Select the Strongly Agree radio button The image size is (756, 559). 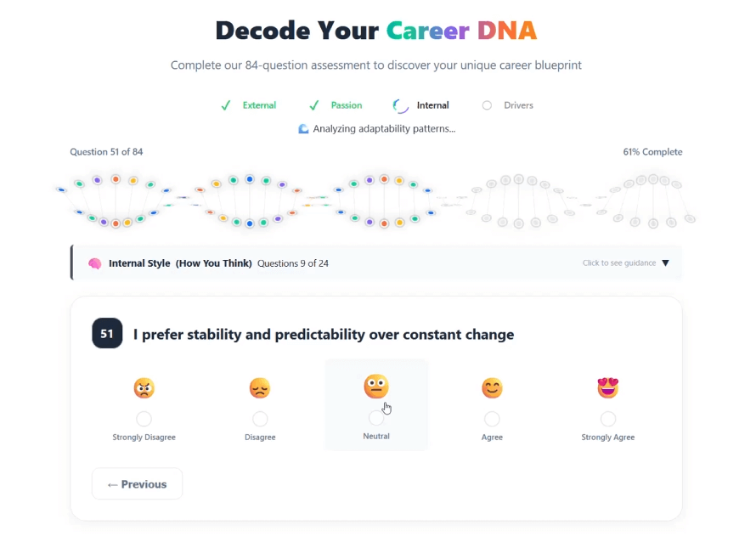click(x=608, y=419)
